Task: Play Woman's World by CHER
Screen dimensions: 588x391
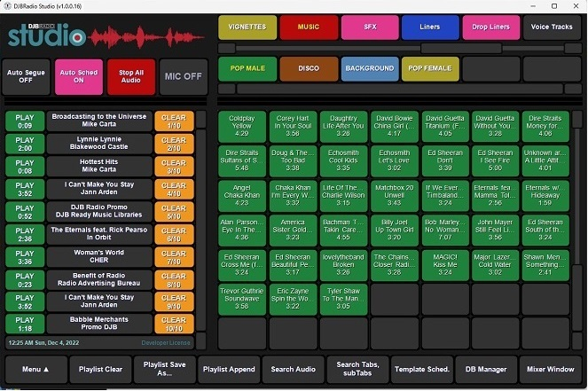Action: pos(25,257)
